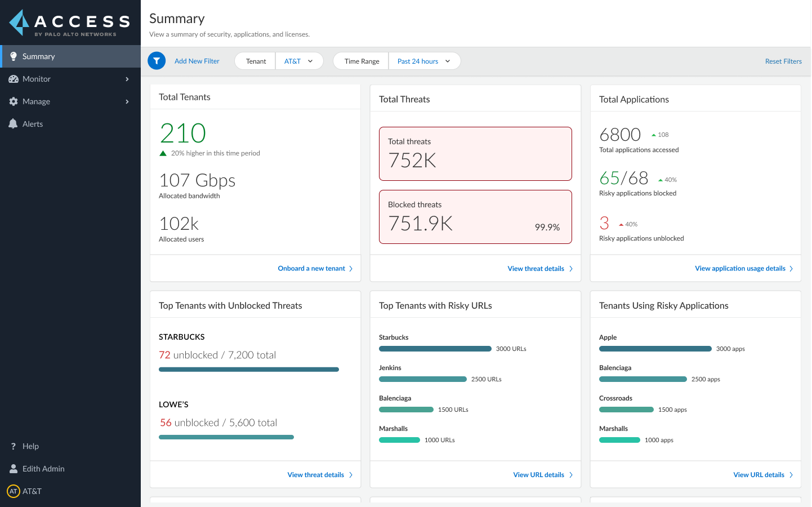Image resolution: width=812 pixels, height=507 pixels.
Task: Click the Alerts bell icon
Action: [13, 124]
